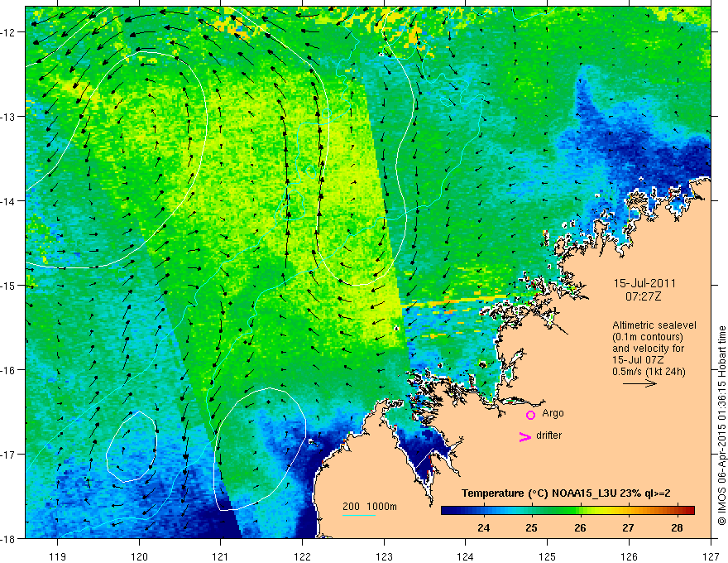The image size is (728, 563).
Task: Click the longitude axis label '127'
Action: 711,556
